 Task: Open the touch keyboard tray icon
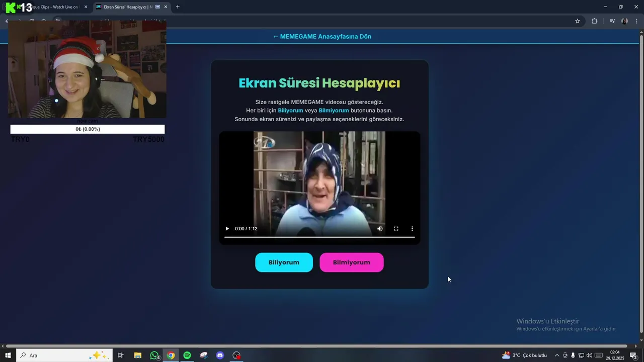click(599, 355)
